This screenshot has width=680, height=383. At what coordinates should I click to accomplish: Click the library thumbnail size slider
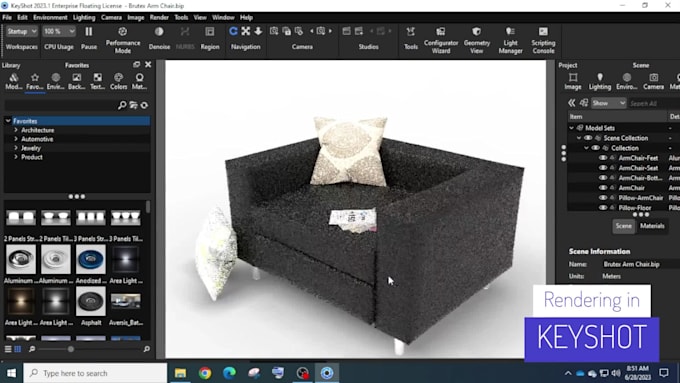tap(71, 349)
